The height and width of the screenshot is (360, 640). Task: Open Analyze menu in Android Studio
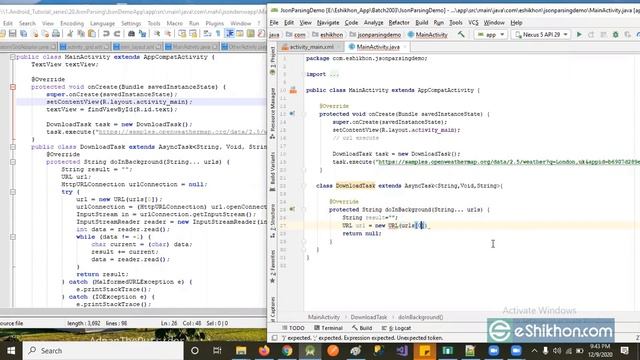[373, 23]
